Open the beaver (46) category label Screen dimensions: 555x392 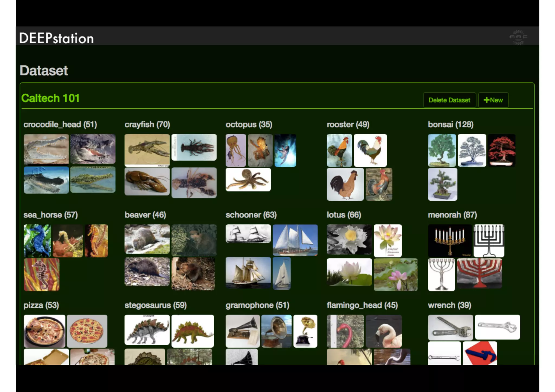pyautogui.click(x=145, y=215)
